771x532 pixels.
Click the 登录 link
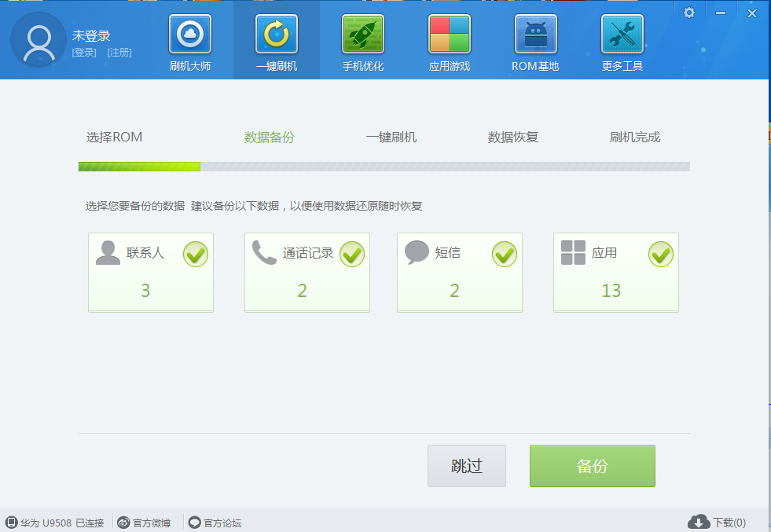tap(84, 53)
